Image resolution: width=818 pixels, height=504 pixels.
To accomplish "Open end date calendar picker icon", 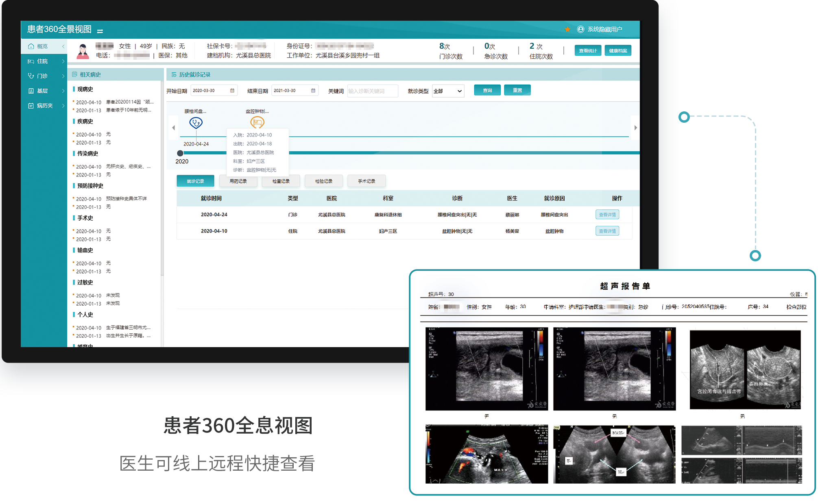I will point(313,91).
